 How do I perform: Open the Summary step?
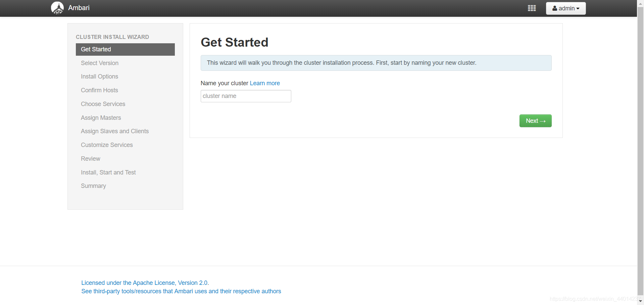pos(93,186)
